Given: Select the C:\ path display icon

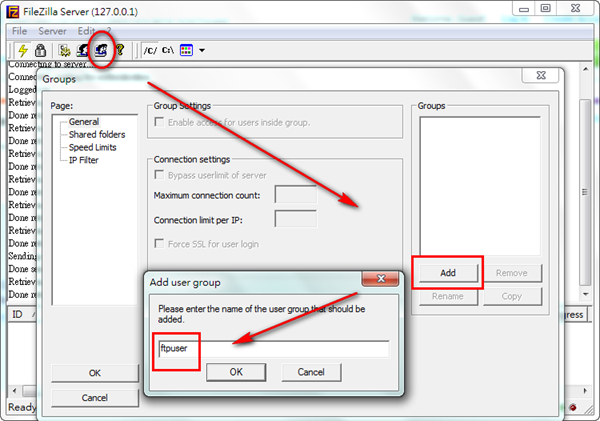Looking at the screenshot, I should (168, 50).
